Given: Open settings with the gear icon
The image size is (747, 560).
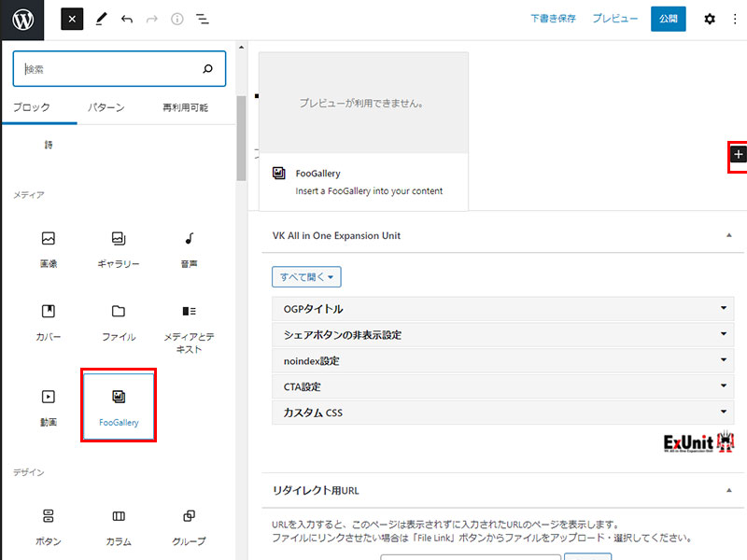Looking at the screenshot, I should point(710,19).
